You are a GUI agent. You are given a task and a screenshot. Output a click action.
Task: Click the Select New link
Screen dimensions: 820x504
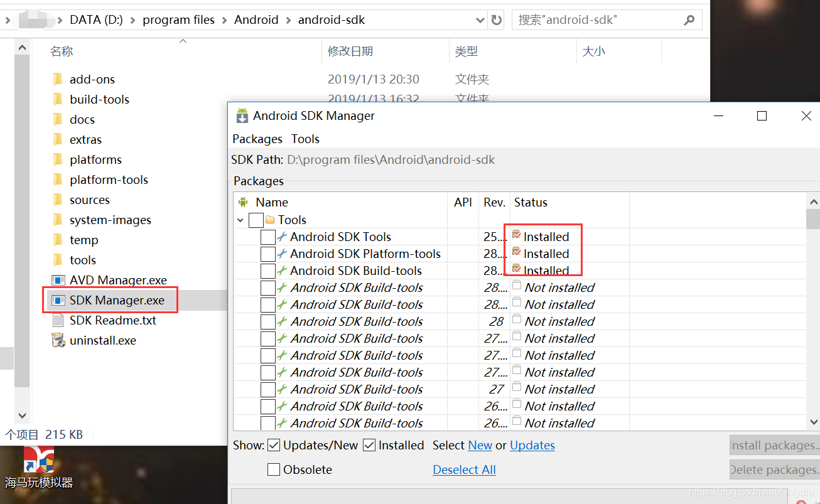point(480,445)
